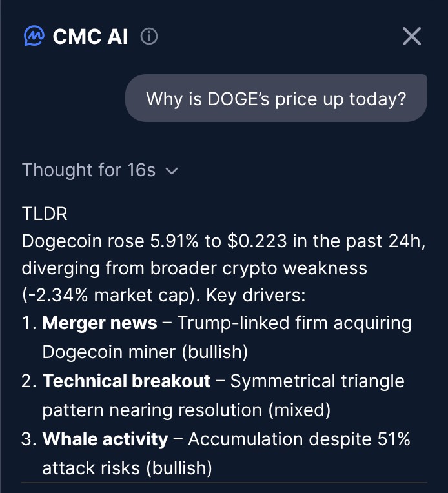Close the CMC AI panel
Image resolution: width=448 pixels, height=493 pixels.
(x=411, y=37)
